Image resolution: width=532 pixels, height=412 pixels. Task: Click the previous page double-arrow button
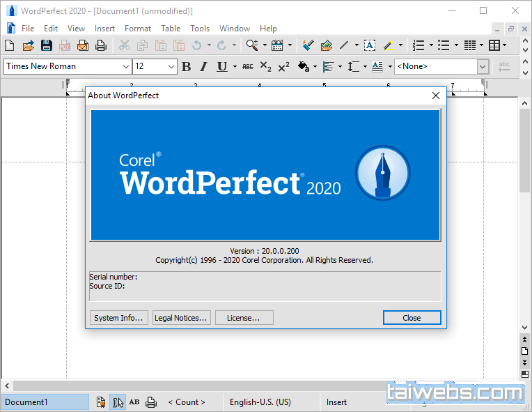coord(524,339)
